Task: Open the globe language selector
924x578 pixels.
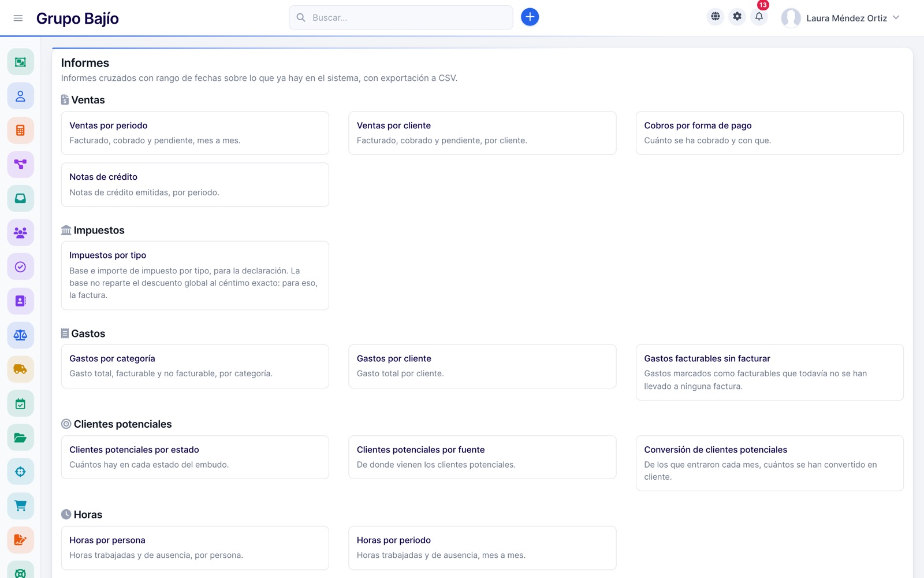Action: (x=715, y=17)
